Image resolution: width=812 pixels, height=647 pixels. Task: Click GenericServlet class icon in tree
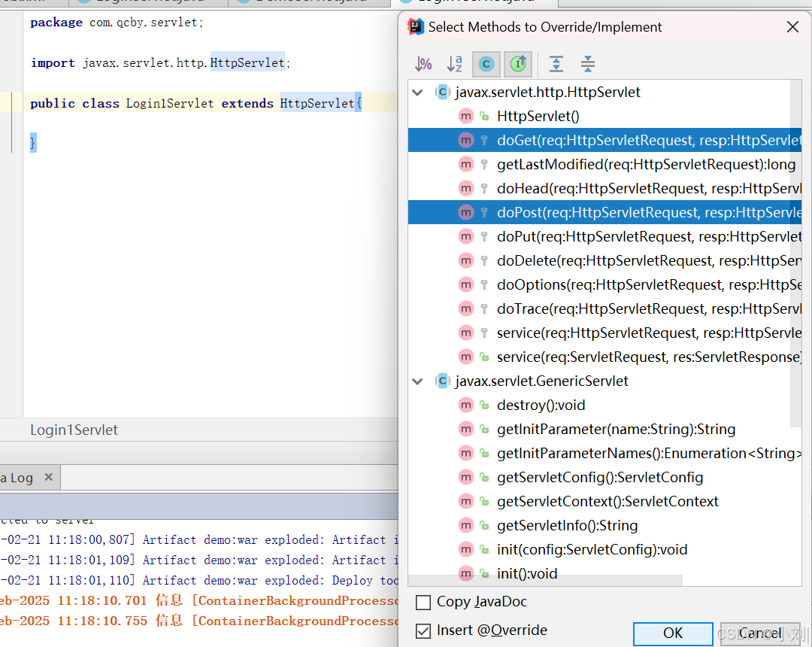tap(442, 381)
